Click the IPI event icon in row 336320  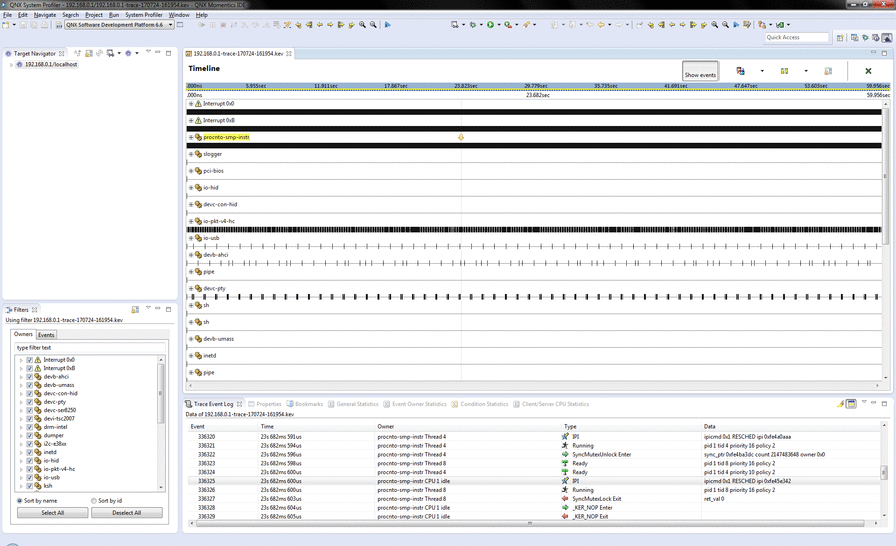[x=565, y=437]
